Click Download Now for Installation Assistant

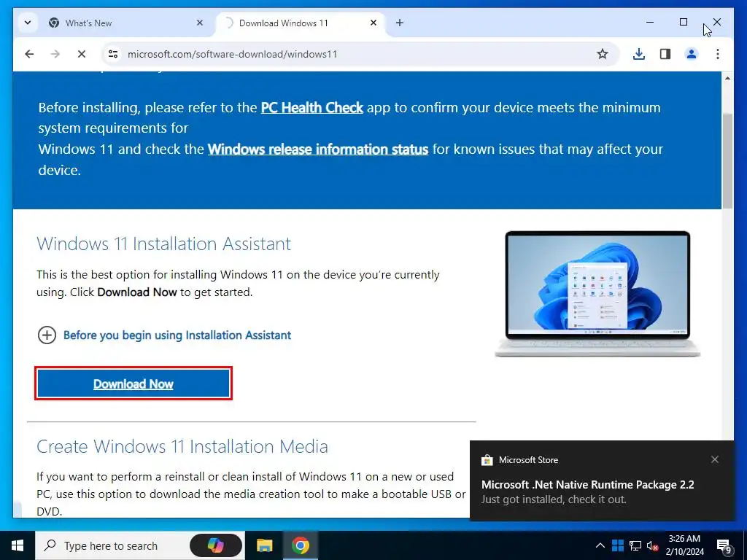[133, 384]
